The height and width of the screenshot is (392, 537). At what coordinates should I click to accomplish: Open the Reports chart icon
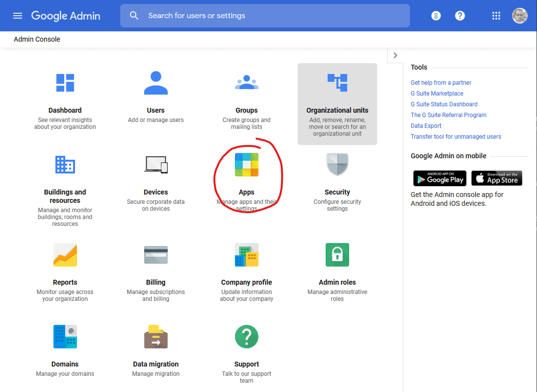point(65,255)
